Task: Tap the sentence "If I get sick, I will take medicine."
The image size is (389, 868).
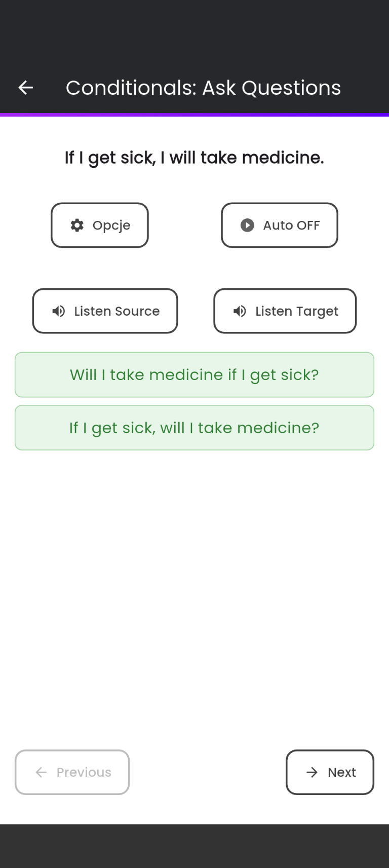Action: tap(194, 158)
